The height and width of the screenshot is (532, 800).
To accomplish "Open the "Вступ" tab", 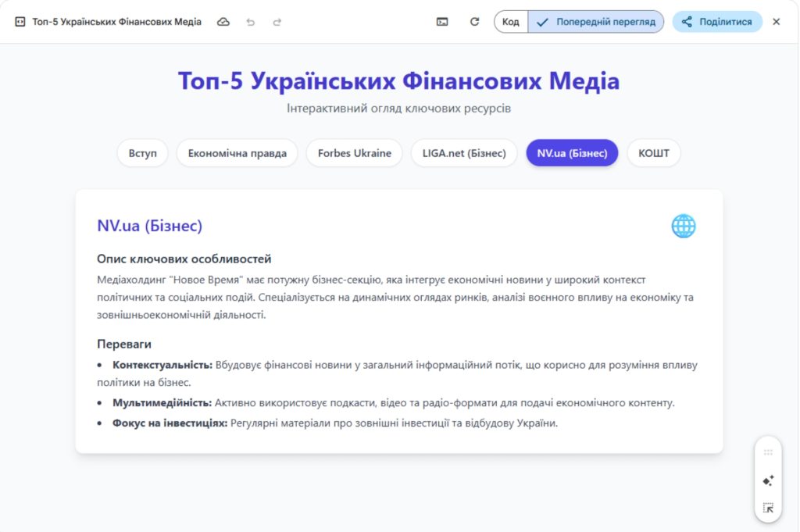I will click(x=142, y=153).
